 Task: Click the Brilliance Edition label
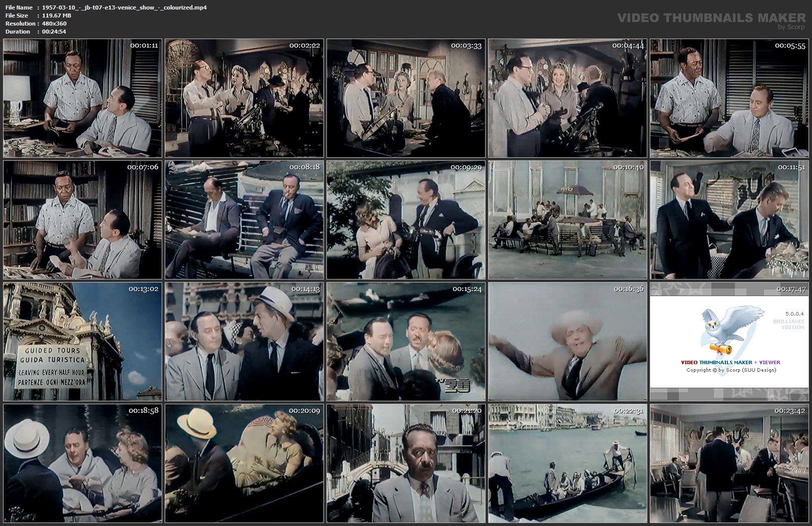coord(788,324)
